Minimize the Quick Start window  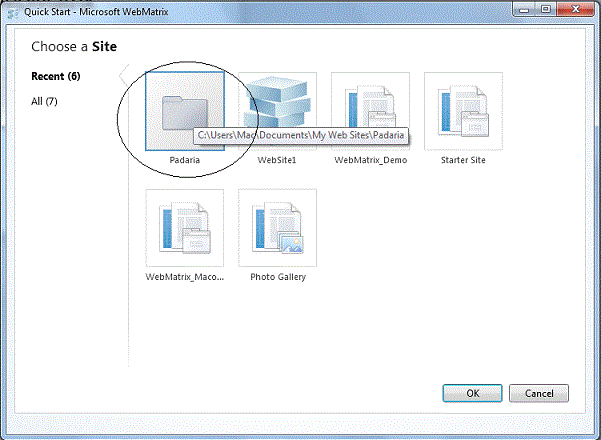tap(524, 10)
